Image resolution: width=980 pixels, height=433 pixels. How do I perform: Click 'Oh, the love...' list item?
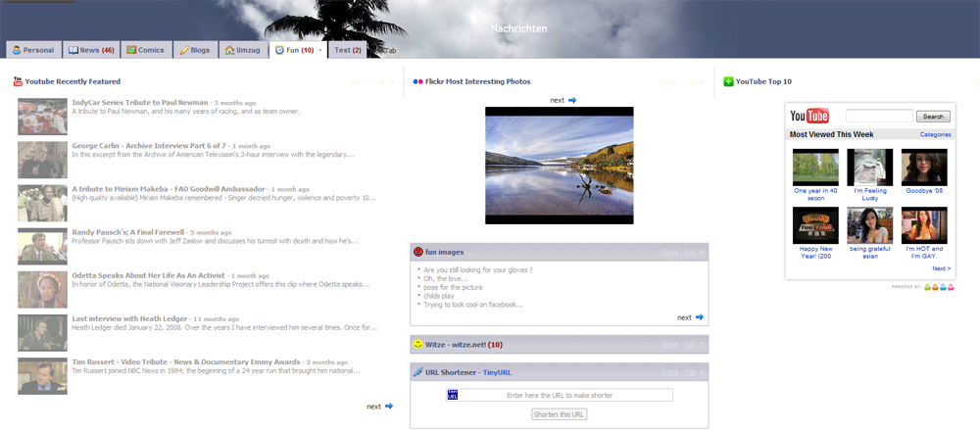446,278
